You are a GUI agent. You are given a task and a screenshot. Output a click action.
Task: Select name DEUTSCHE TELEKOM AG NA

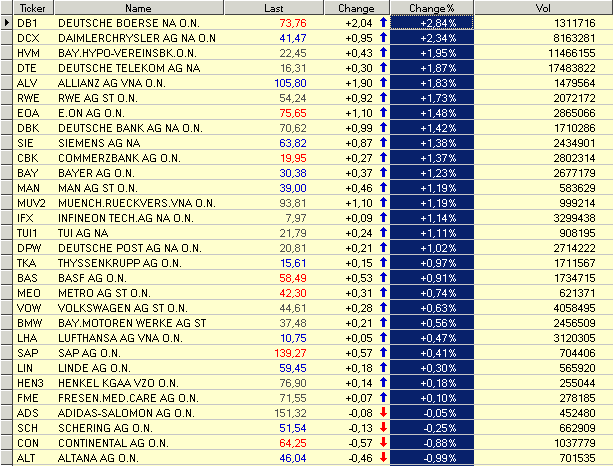pyautogui.click(x=129, y=68)
